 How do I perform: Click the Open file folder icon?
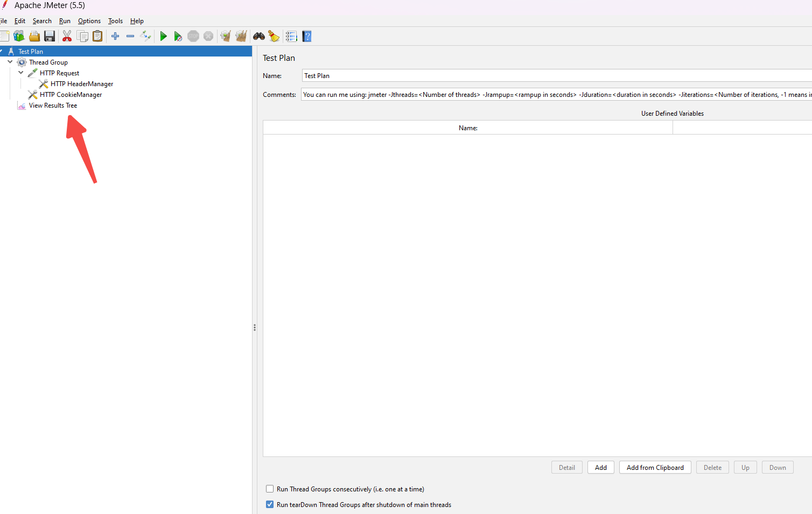click(34, 36)
